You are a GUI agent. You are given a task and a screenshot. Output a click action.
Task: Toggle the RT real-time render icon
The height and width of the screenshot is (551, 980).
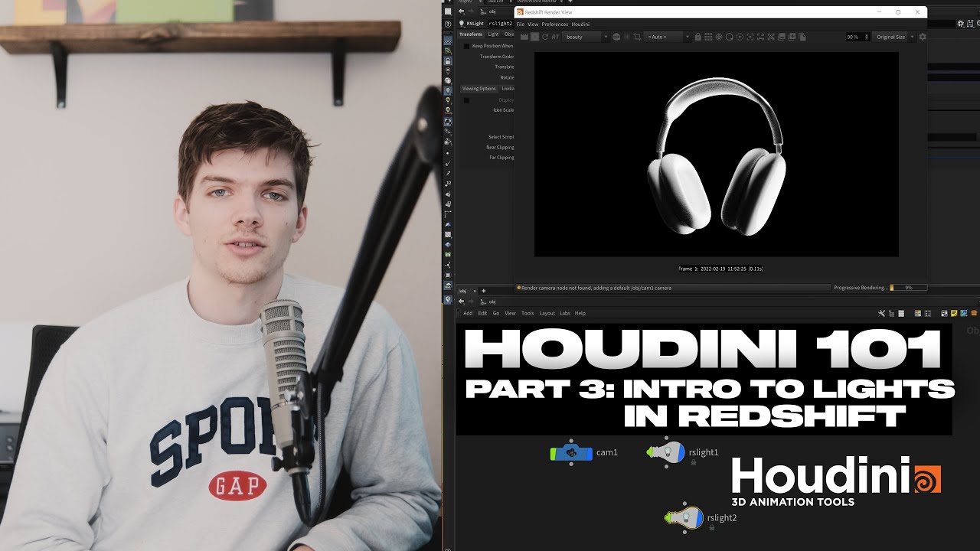tap(555, 37)
